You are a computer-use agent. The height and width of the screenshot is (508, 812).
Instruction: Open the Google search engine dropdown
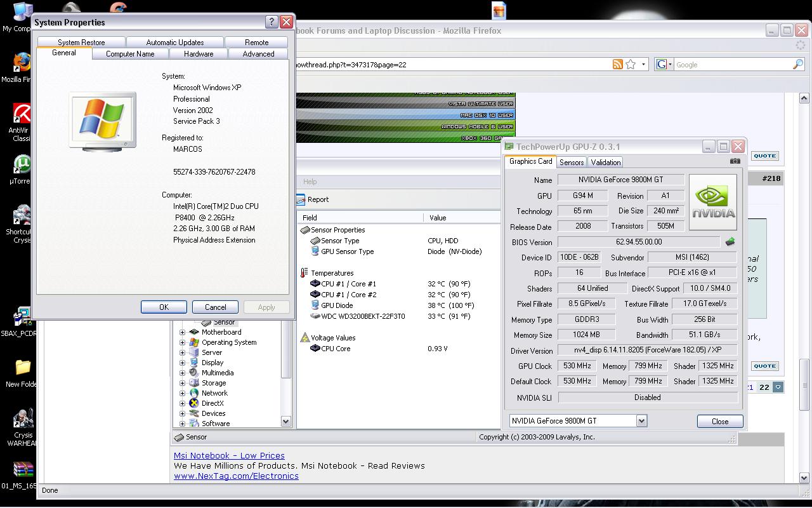(669, 65)
